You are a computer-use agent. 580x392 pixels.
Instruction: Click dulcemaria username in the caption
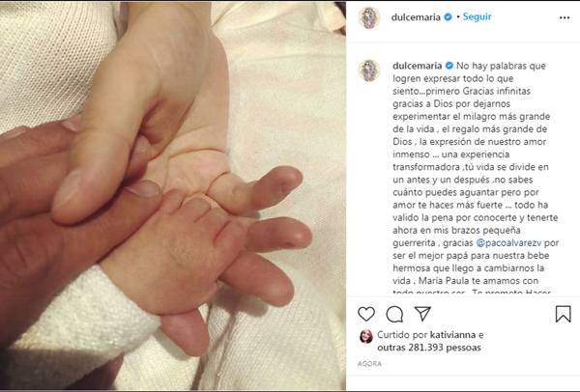pyautogui.click(x=418, y=66)
